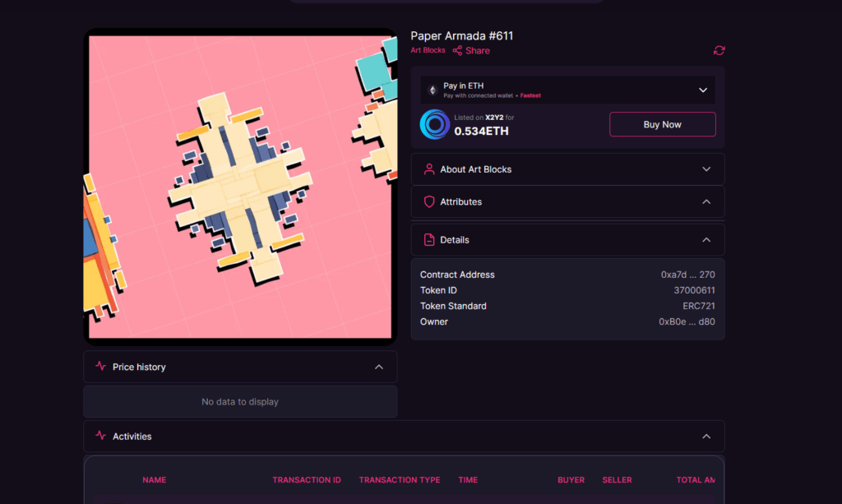Open the Art Blocks collection link
The image size is (842, 504).
point(428,51)
